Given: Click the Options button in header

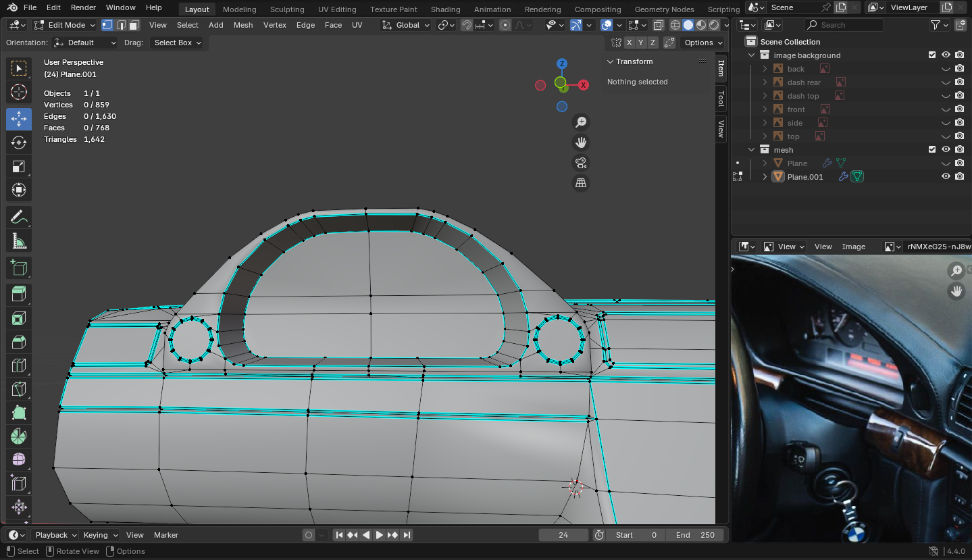Looking at the screenshot, I should pyautogui.click(x=699, y=43).
